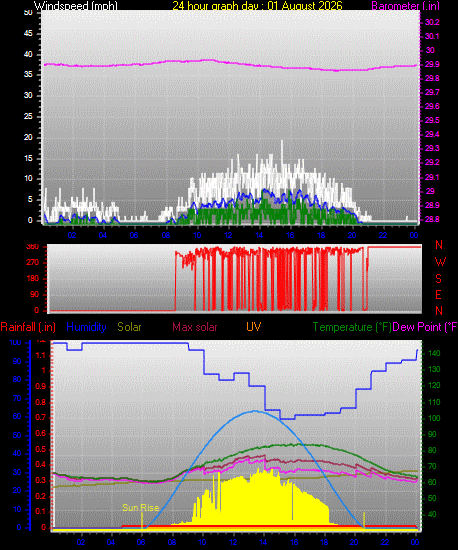Click the 22 hour label on windspeed graph
The image size is (458, 550).
(383, 235)
